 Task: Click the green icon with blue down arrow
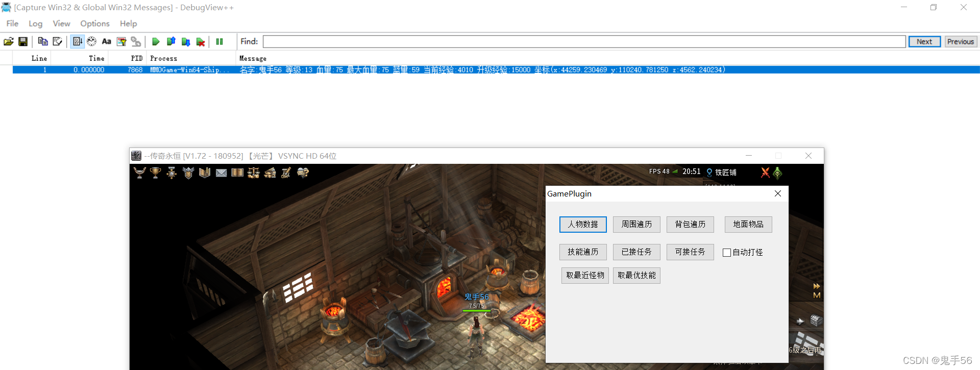pos(186,42)
